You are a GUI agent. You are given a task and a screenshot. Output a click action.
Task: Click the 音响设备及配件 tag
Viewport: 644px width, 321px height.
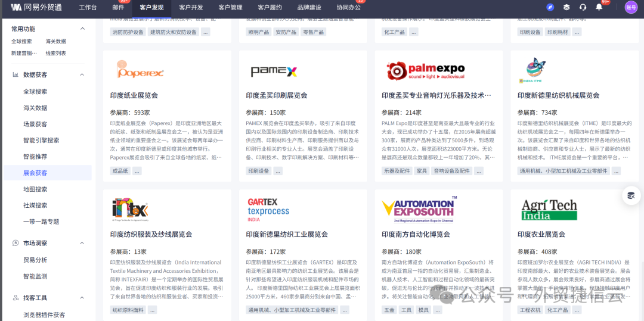452,171
